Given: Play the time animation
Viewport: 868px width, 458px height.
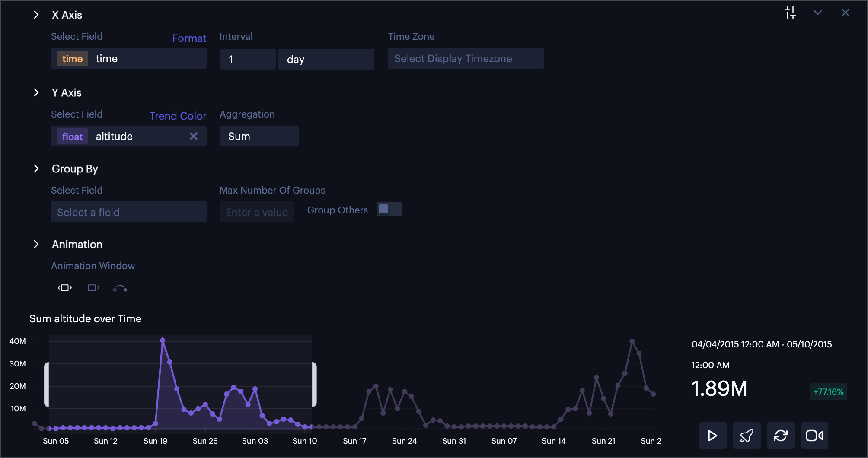Looking at the screenshot, I should (713, 436).
